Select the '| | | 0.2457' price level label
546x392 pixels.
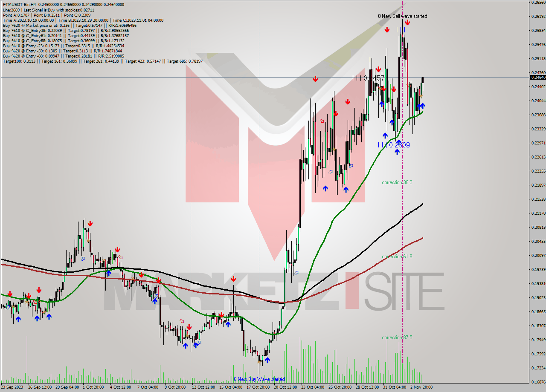(369, 78)
